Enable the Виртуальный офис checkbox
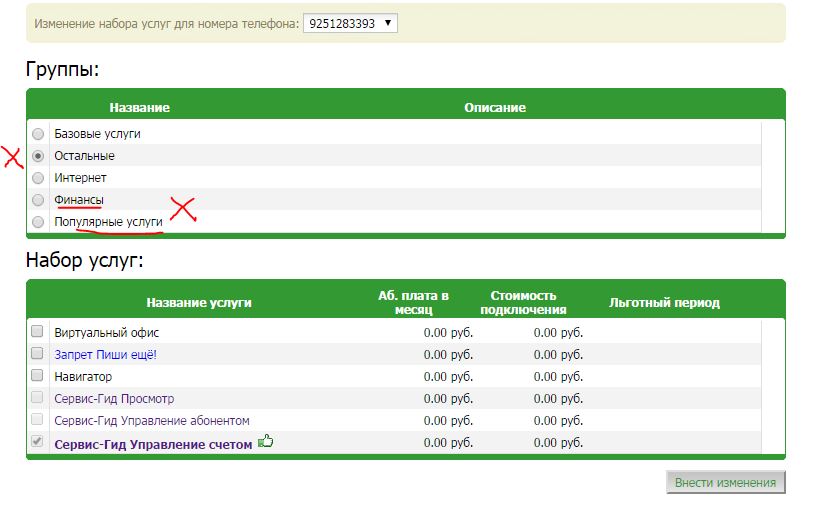Screen dimensions: 819x512 tap(37, 332)
